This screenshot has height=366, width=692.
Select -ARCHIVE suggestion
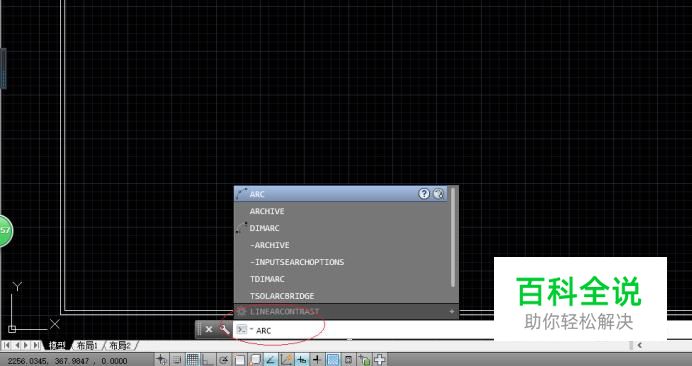click(x=340, y=245)
